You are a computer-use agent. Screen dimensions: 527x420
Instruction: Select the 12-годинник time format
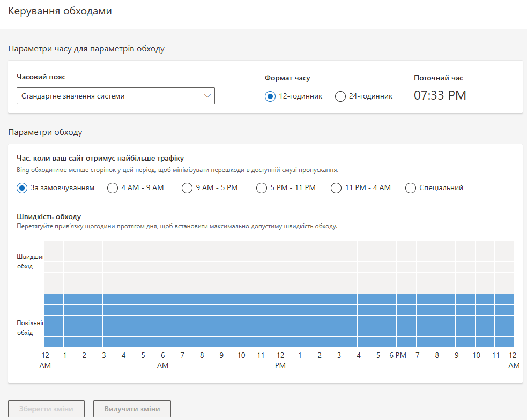tap(270, 96)
